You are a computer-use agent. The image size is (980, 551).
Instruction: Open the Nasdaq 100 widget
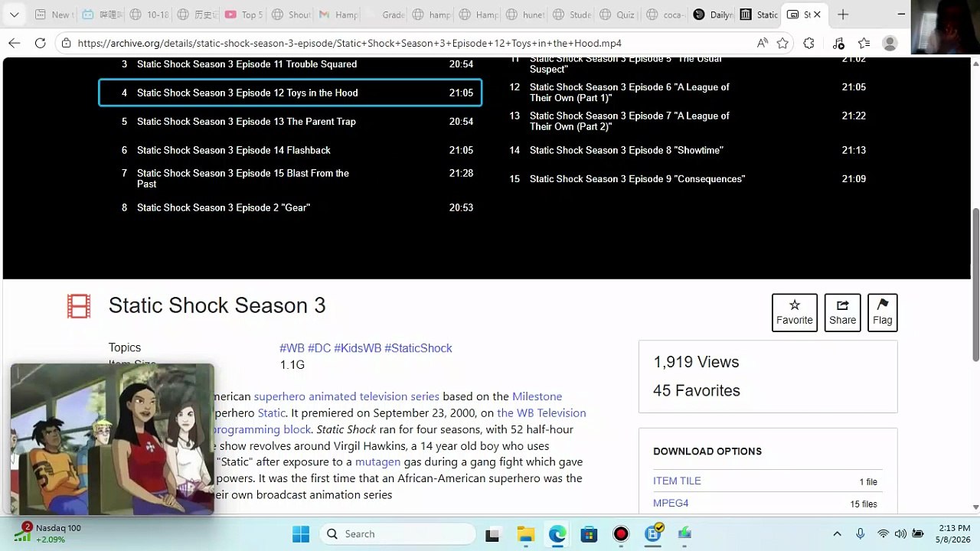pos(46,533)
